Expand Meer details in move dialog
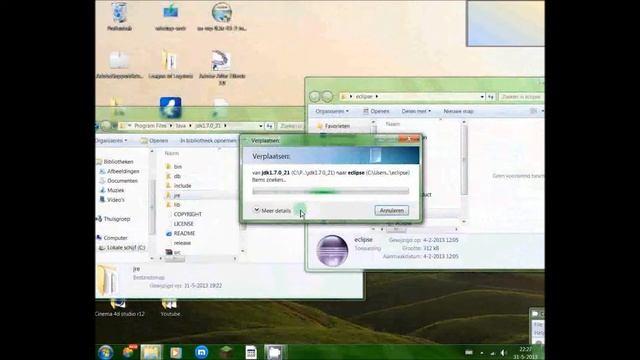This screenshot has height=360, width=640. tap(272, 211)
